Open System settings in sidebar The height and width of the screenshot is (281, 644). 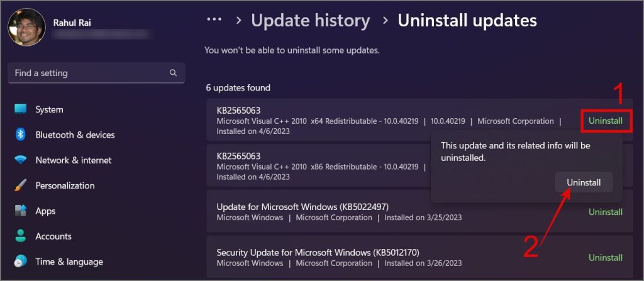[49, 109]
